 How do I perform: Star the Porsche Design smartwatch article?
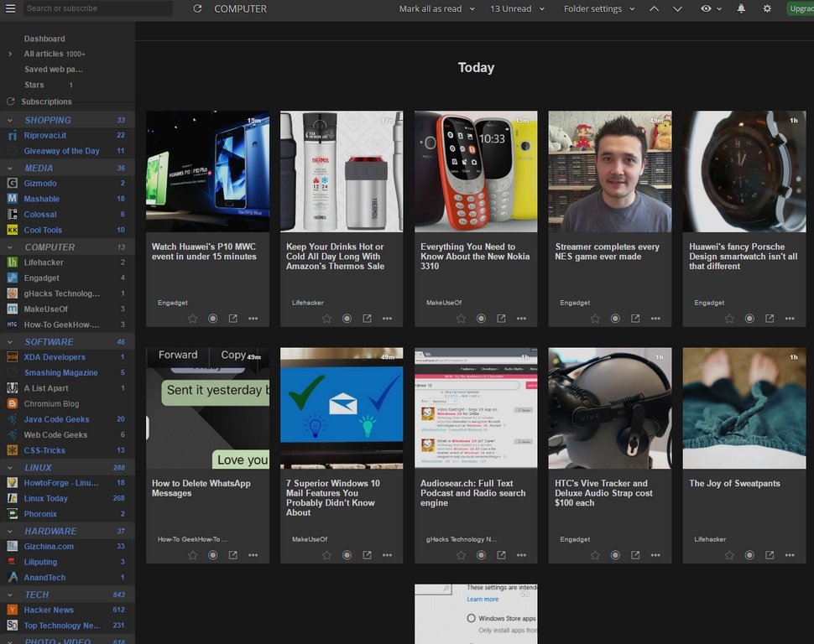[729, 319]
